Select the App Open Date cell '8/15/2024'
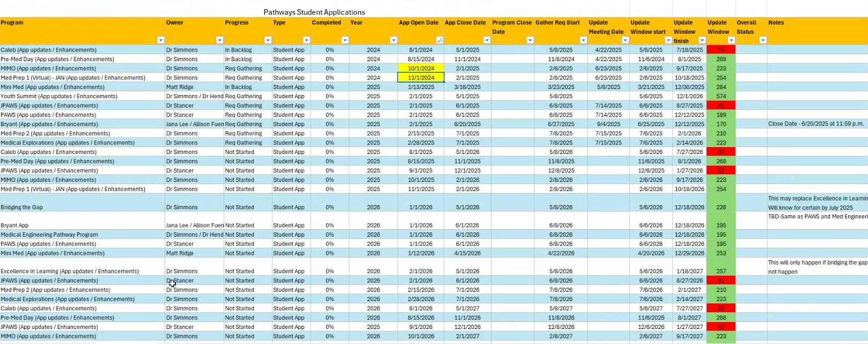The height and width of the screenshot is (344, 868). (421, 59)
